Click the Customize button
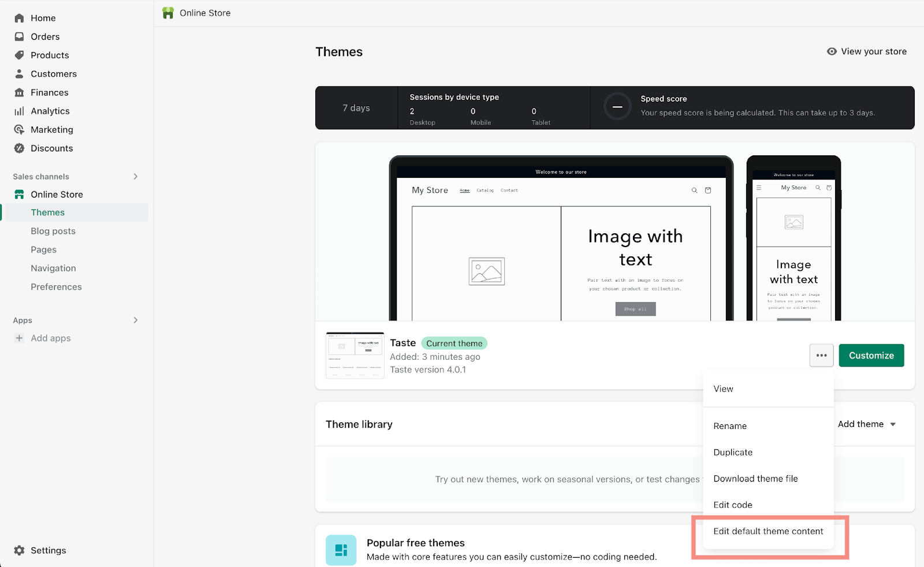924x567 pixels. [871, 355]
